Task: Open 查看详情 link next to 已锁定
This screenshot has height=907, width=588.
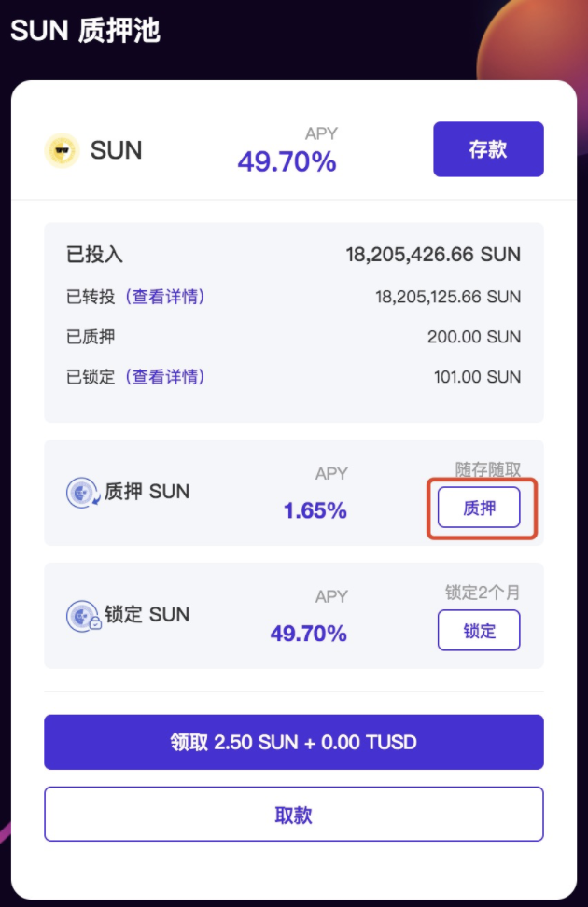Action: tap(165, 377)
